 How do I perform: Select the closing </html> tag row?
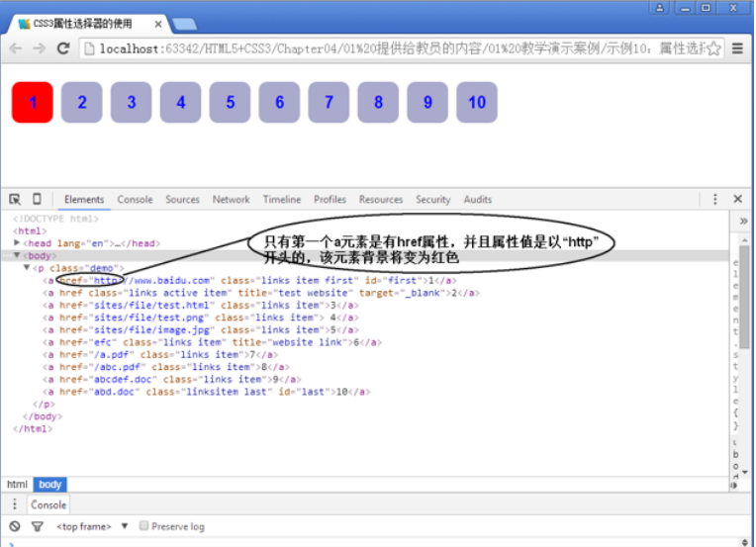pyautogui.click(x=33, y=429)
